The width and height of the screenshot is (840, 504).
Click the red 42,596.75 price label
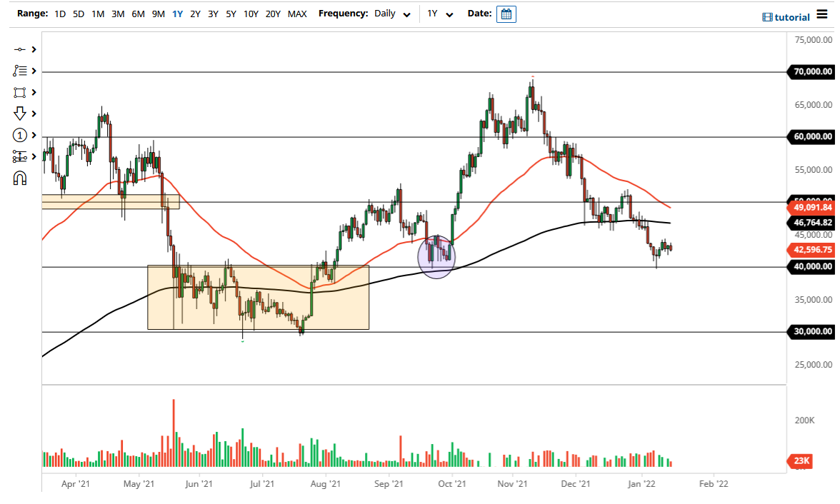(811, 250)
